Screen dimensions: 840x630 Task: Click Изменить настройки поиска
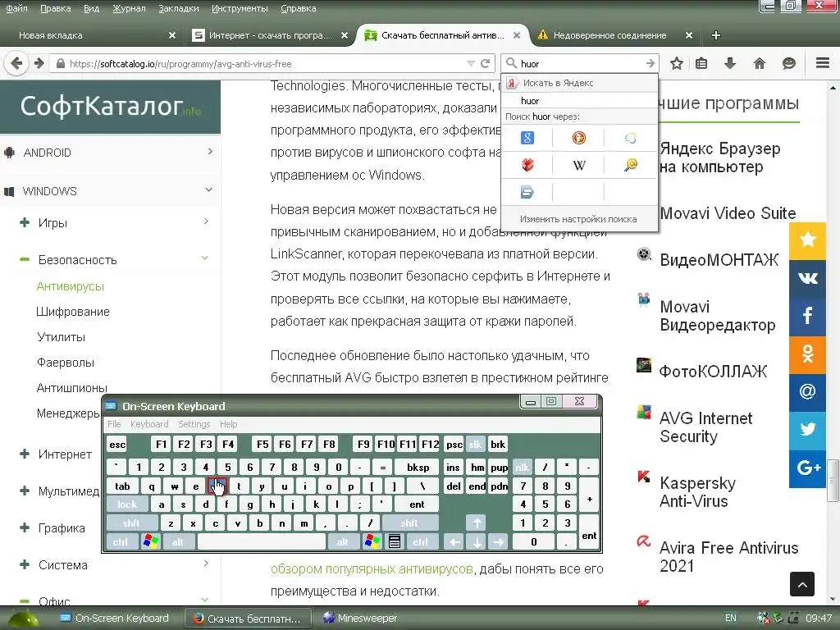(578, 219)
